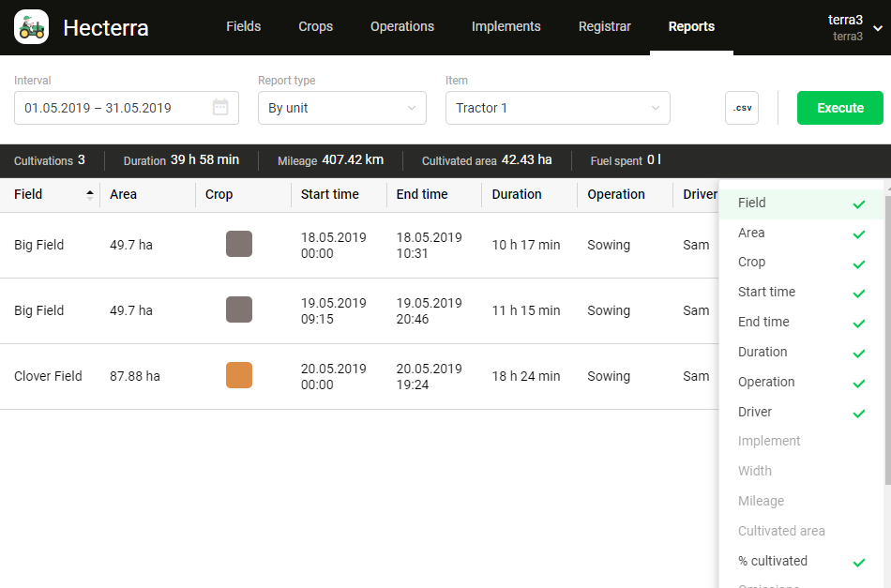The width and height of the screenshot is (891, 588).
Task: Enable the Implement column option
Action: pos(769,441)
